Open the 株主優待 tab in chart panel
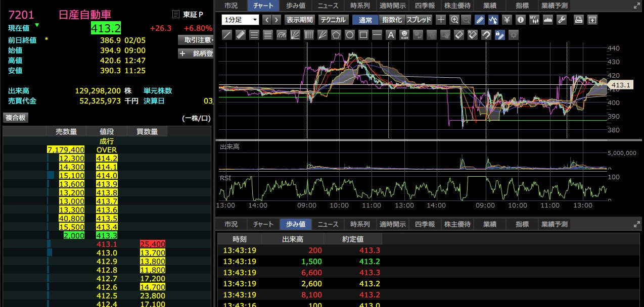The width and height of the screenshot is (644, 307). pyautogui.click(x=457, y=6)
